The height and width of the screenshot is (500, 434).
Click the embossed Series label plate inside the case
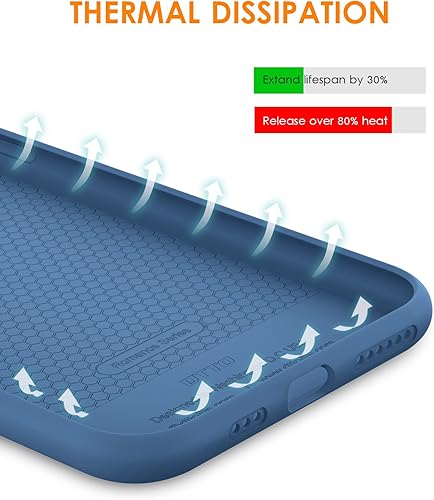pyautogui.click(x=152, y=349)
